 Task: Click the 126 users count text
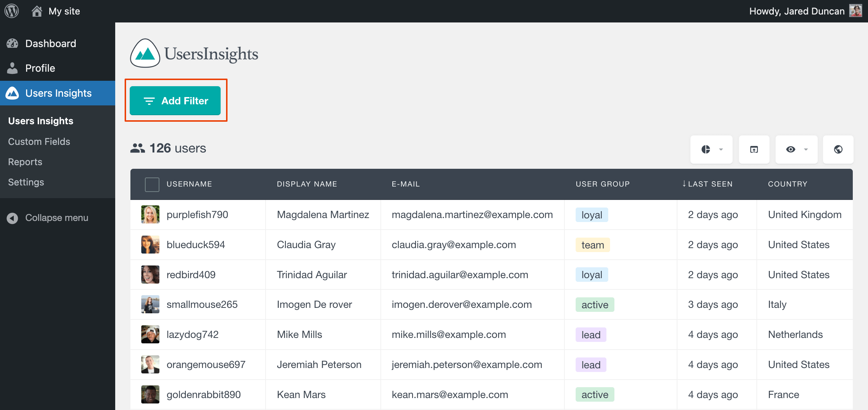click(x=178, y=148)
